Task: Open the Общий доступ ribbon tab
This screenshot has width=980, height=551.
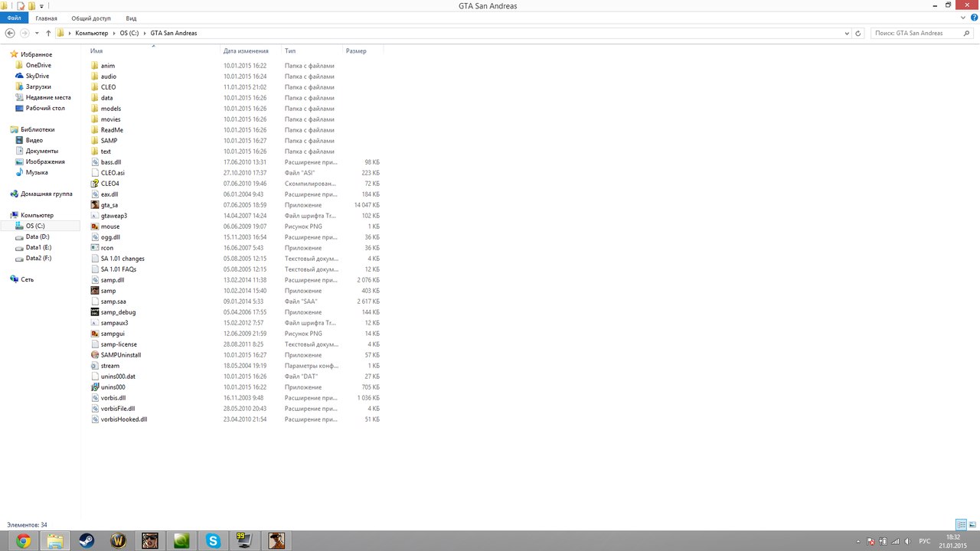Action: point(91,18)
